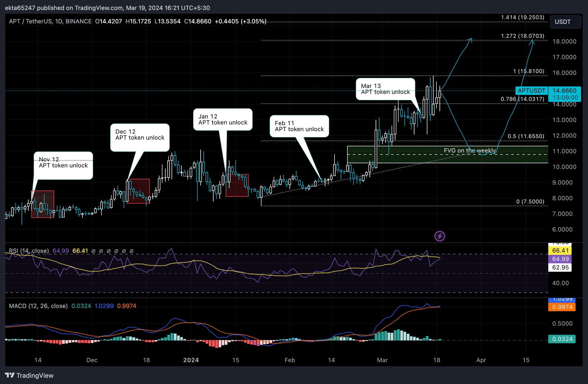Click the Apr label on the time axis
The width and height of the screenshot is (588, 384).
(481, 360)
